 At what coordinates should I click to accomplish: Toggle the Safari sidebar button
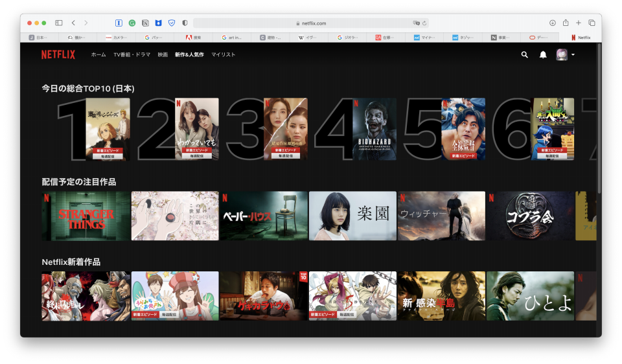[x=59, y=23]
